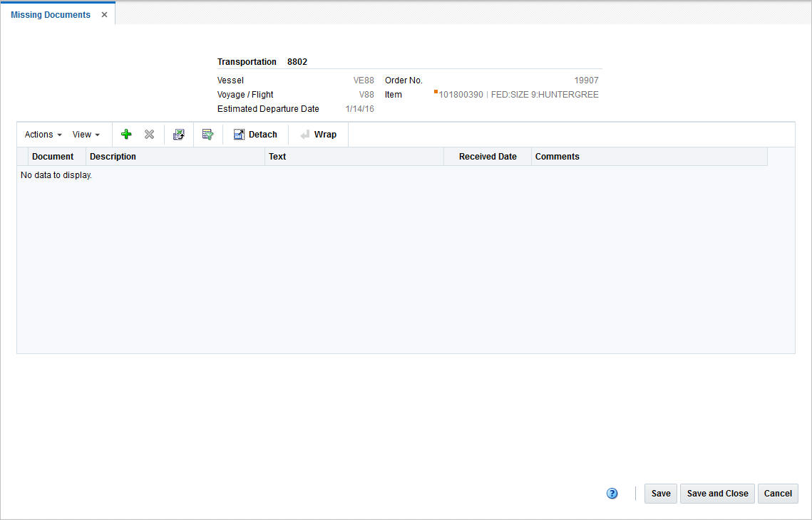Delete the selected row using the X icon
812x520 pixels.
pos(149,134)
